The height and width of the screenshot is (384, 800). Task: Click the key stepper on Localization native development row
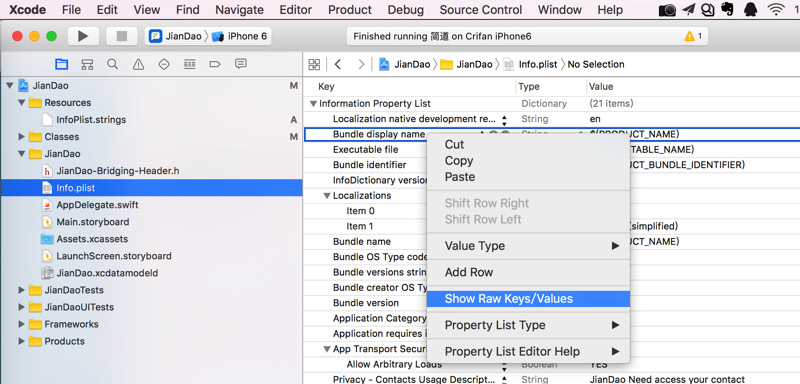(x=504, y=120)
